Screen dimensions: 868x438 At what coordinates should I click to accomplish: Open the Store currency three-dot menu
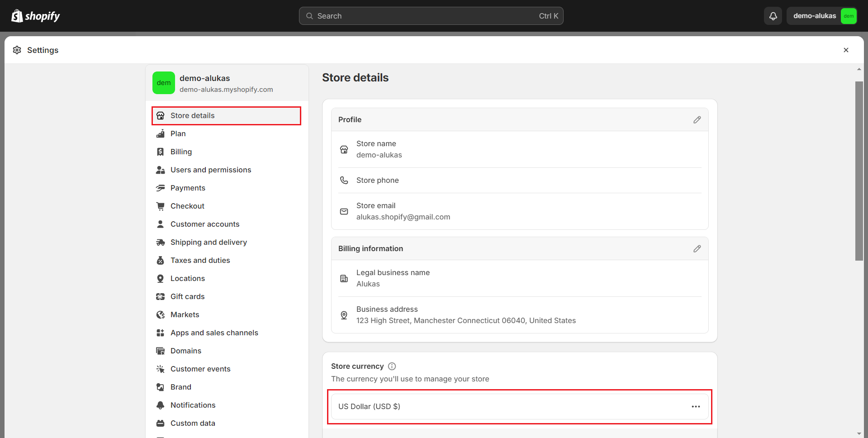coord(696,406)
